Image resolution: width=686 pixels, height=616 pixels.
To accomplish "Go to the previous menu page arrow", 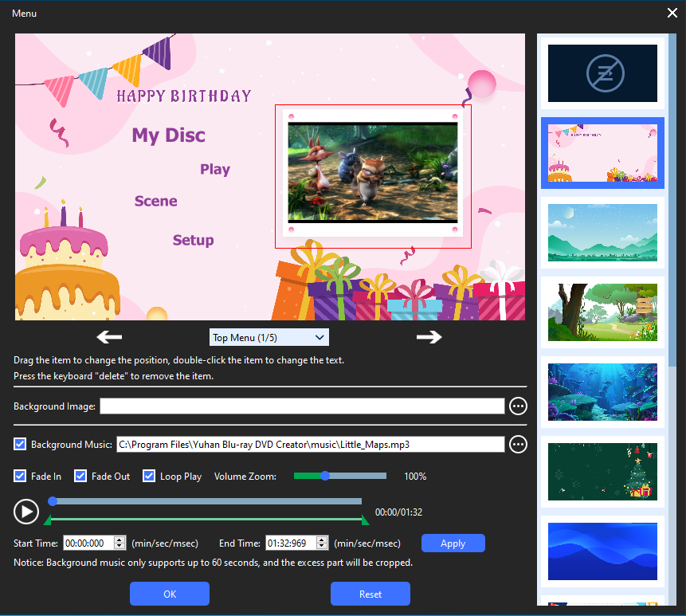I will click(x=109, y=337).
